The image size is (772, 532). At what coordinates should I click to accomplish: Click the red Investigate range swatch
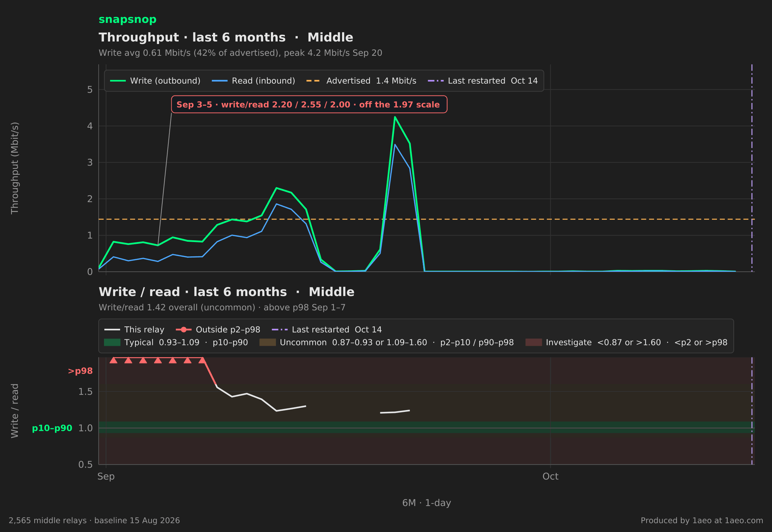534,343
